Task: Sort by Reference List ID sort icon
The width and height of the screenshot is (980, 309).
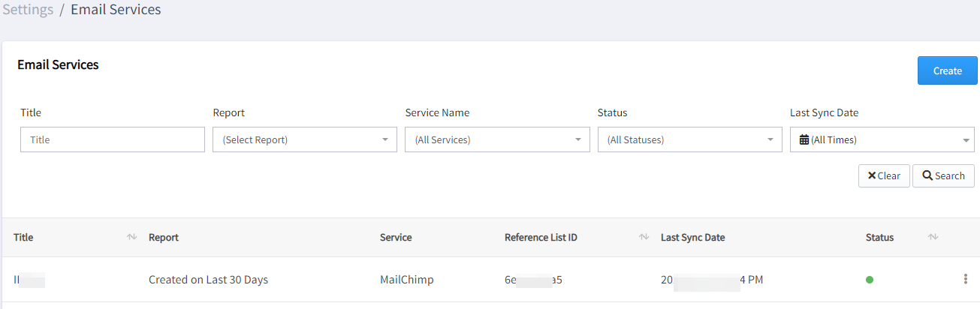Action: click(x=644, y=237)
